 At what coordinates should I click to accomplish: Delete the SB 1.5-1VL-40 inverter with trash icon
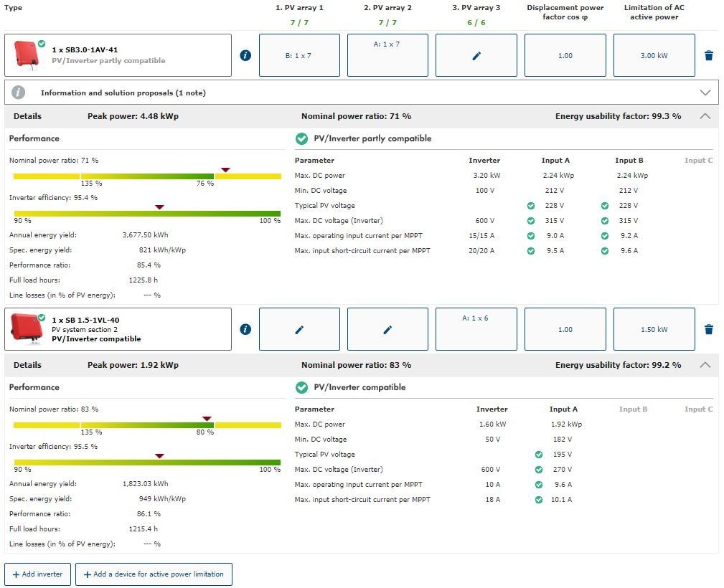tap(709, 329)
